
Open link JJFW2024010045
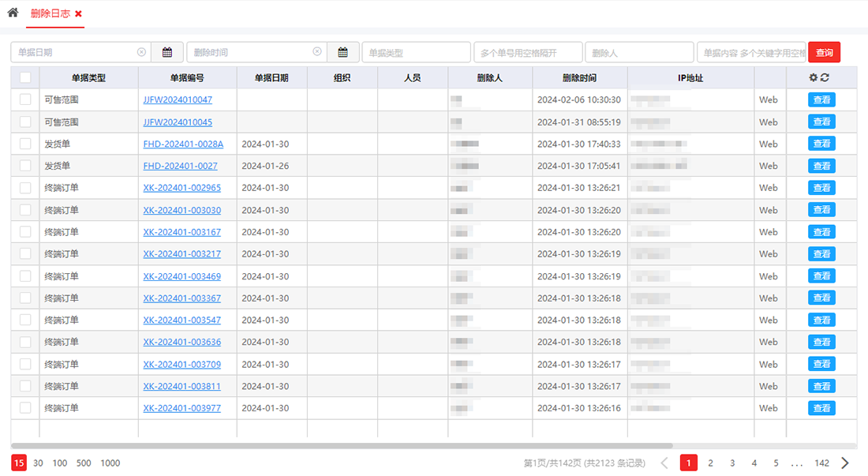178,122
